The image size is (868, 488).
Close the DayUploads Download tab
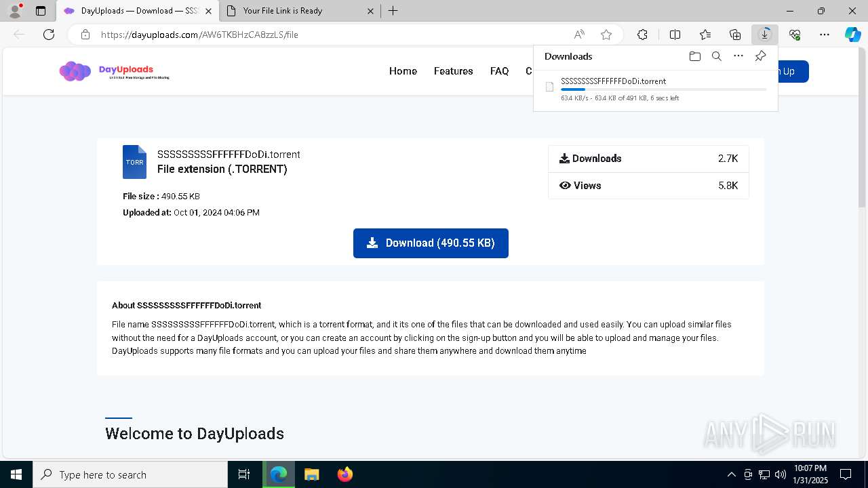(x=208, y=11)
